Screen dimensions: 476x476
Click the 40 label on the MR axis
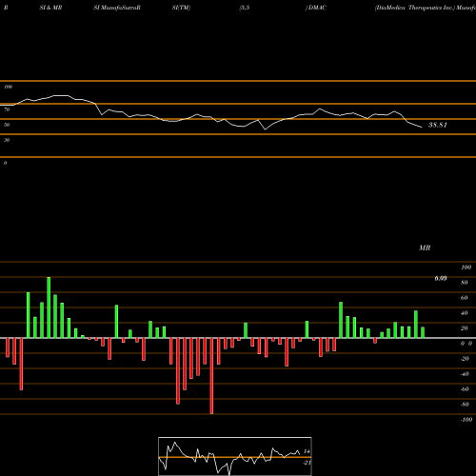[x=465, y=313]
